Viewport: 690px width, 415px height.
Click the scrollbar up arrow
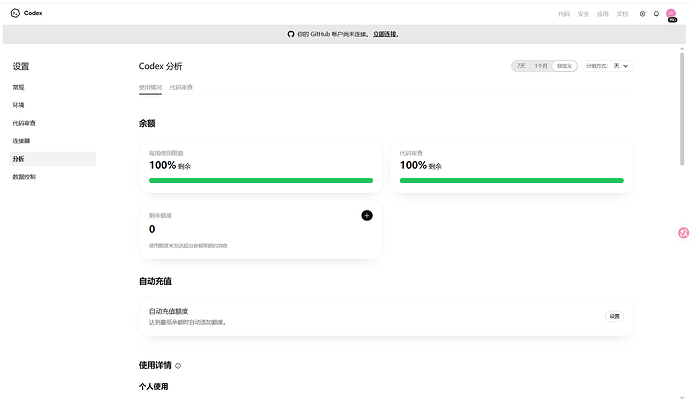coord(682,48)
